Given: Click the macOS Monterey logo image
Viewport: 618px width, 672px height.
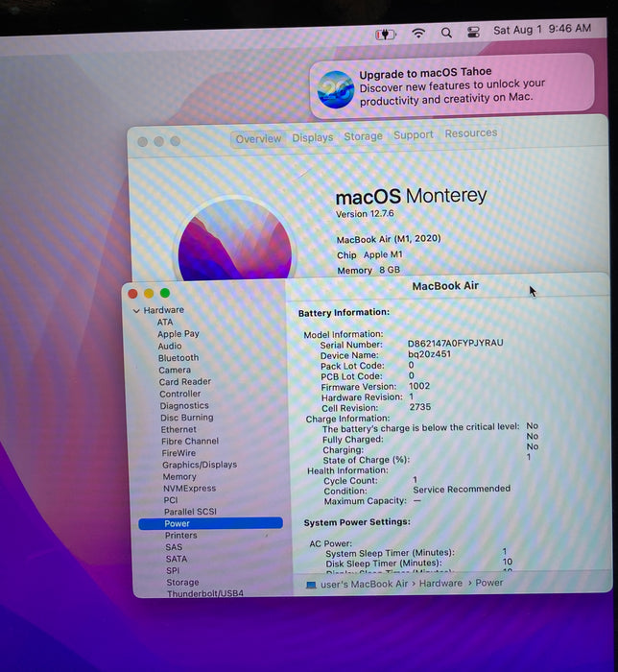Looking at the screenshot, I should [235, 239].
